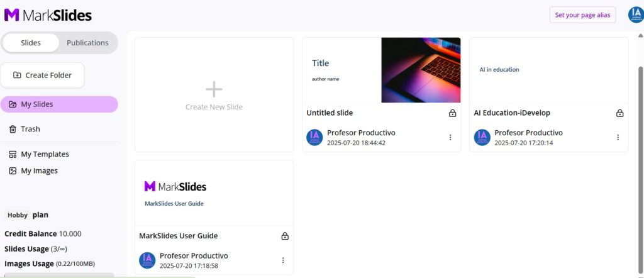Image resolution: width=644 pixels, height=278 pixels.
Task: Click the Create Folder button
Action: pyautogui.click(x=42, y=75)
